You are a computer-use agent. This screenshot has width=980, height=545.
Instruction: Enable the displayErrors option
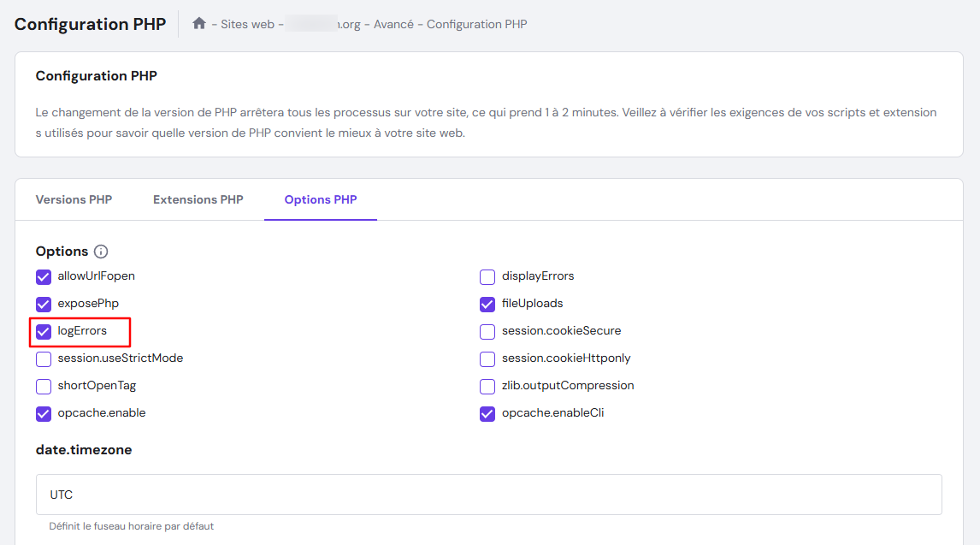(x=487, y=276)
